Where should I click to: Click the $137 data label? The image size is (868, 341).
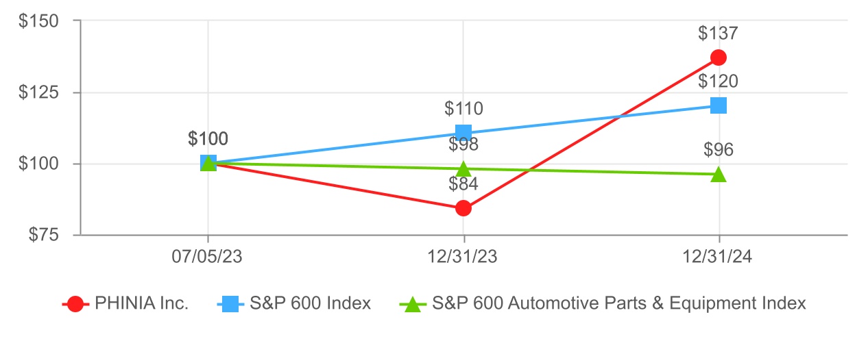(x=718, y=33)
